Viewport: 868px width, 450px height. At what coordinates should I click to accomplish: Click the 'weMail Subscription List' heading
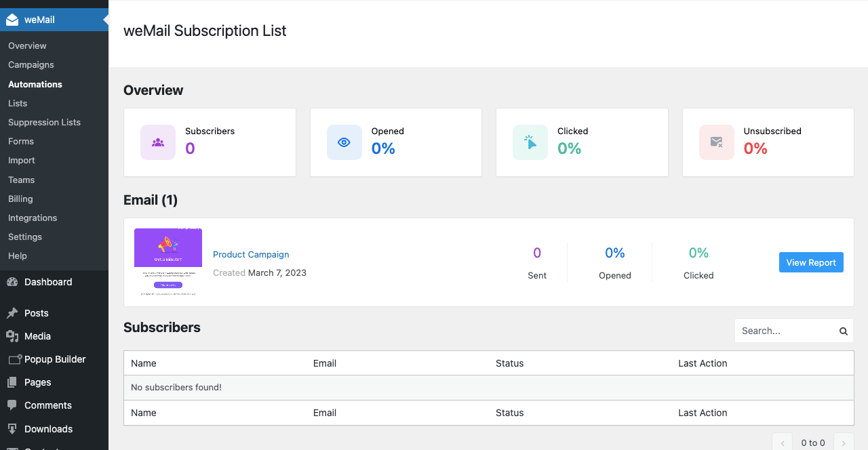(x=205, y=31)
